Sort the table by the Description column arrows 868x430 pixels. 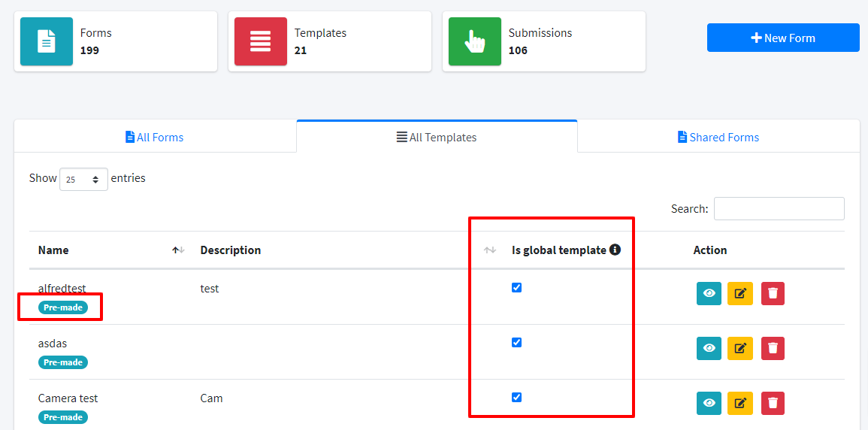[x=490, y=250]
